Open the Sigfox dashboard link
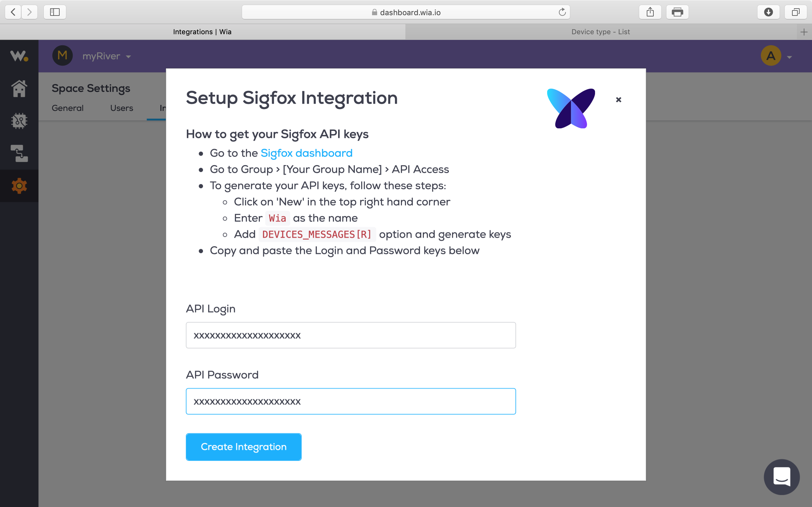The width and height of the screenshot is (812, 507). point(306,153)
